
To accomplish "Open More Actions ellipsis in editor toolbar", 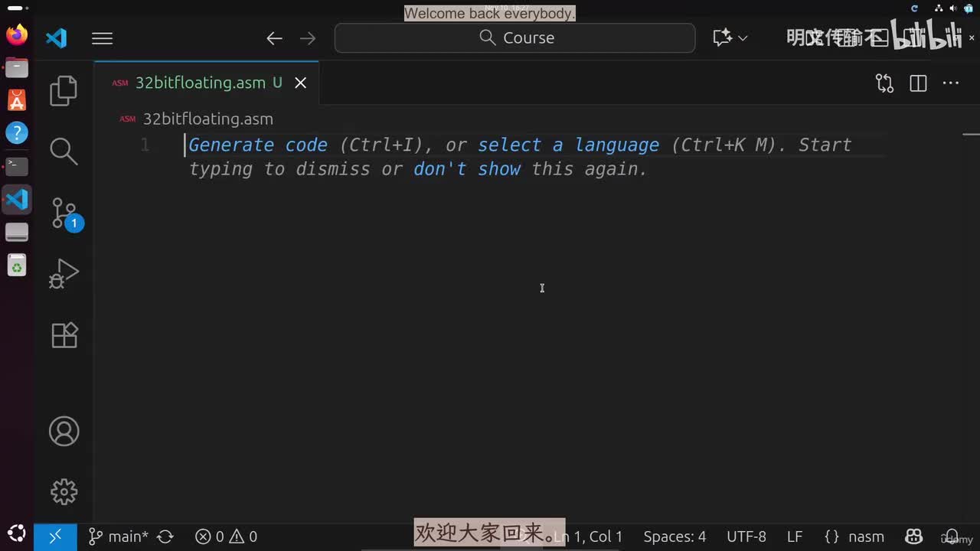I will (950, 83).
